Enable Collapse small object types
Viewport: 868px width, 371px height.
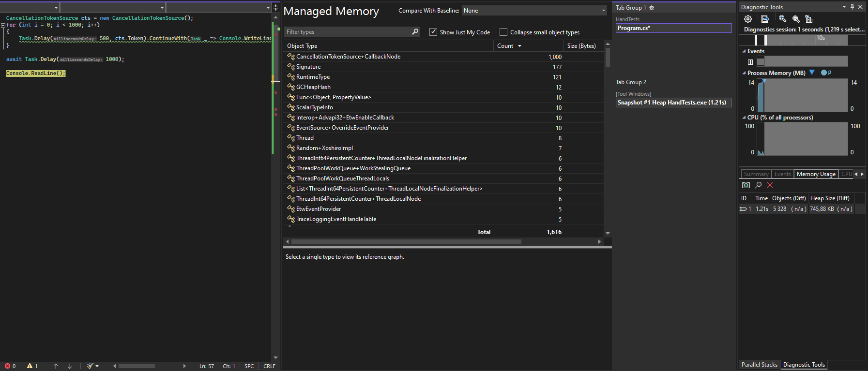point(503,32)
